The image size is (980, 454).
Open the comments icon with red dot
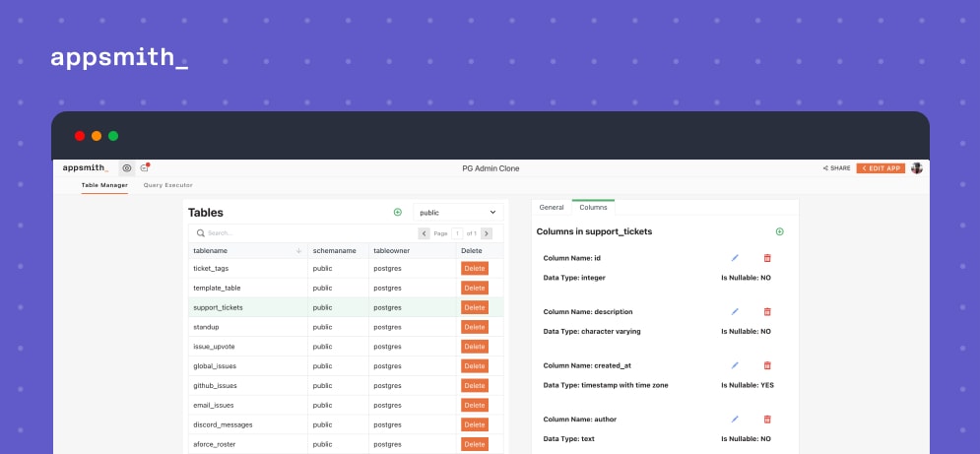pyautogui.click(x=145, y=167)
